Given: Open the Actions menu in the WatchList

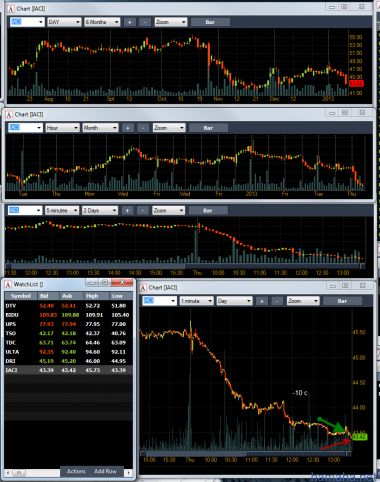Looking at the screenshot, I should (x=76, y=471).
